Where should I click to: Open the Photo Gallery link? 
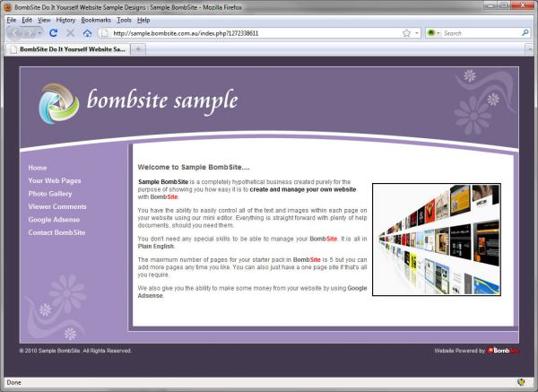click(50, 194)
